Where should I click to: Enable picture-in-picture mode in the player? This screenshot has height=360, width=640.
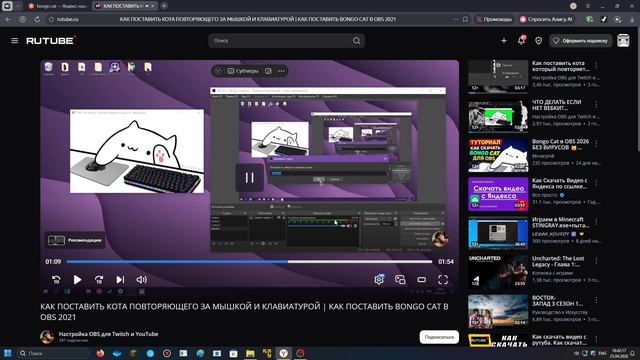pos(400,280)
